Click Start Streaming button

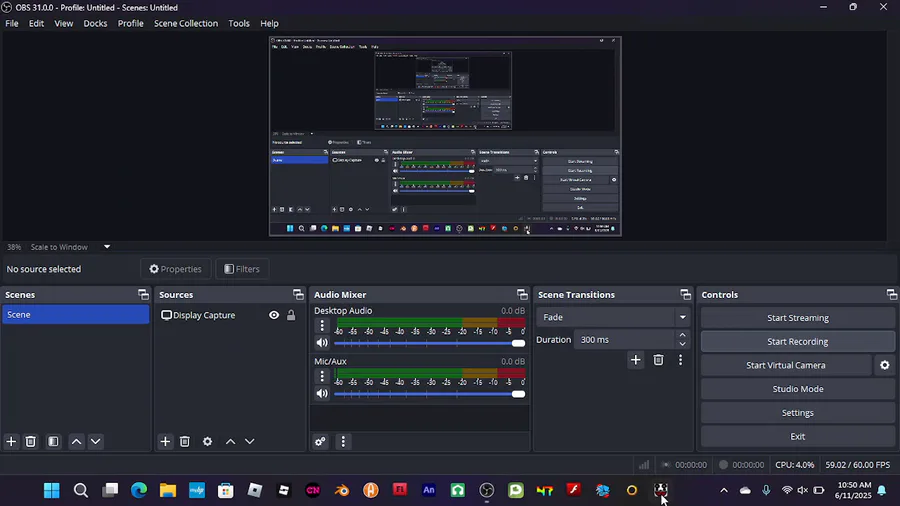click(x=797, y=318)
